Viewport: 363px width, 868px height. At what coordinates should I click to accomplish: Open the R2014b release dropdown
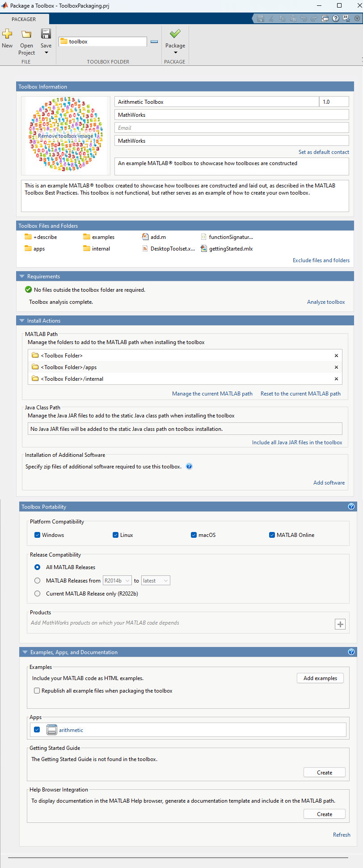[117, 581]
